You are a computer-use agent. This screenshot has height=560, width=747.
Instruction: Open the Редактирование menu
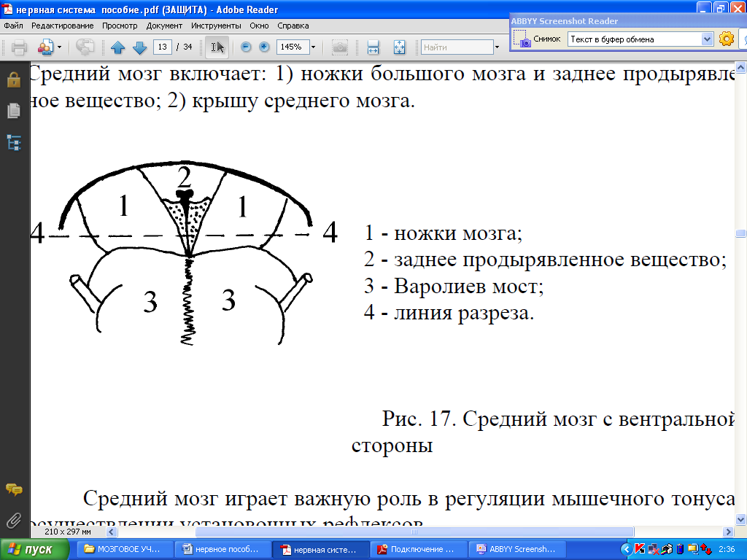pyautogui.click(x=63, y=26)
